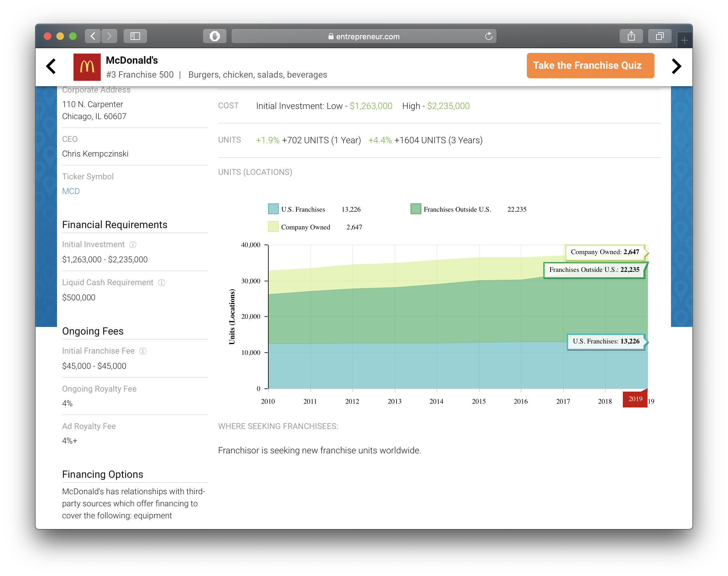Show all tabs overview icon
This screenshot has width=728, height=576.
(x=659, y=36)
